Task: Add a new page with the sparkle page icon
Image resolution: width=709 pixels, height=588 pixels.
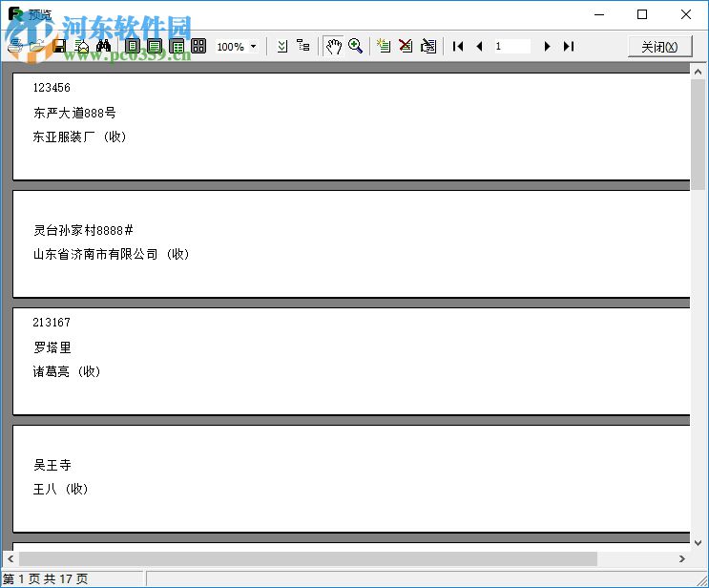Action: pyautogui.click(x=384, y=46)
